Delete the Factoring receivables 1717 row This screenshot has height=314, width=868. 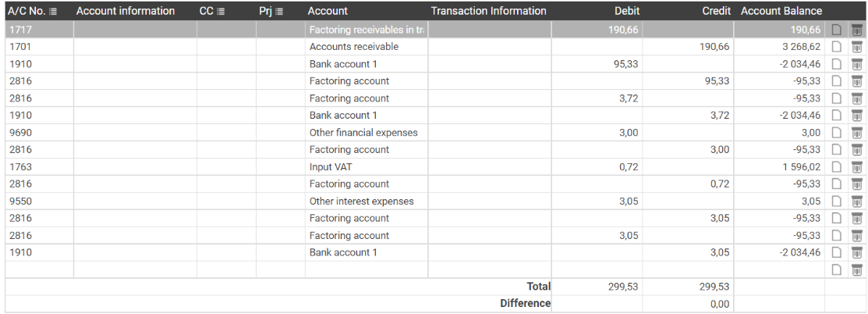coord(856,30)
